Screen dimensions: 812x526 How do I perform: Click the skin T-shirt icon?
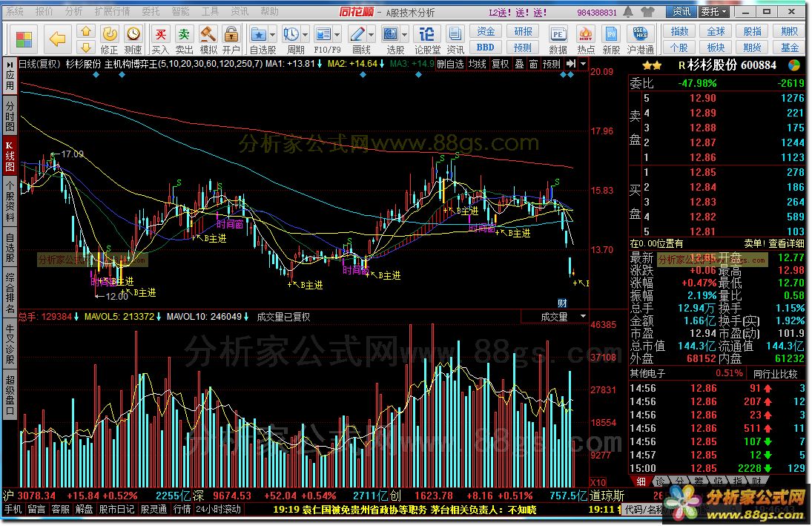(x=647, y=11)
